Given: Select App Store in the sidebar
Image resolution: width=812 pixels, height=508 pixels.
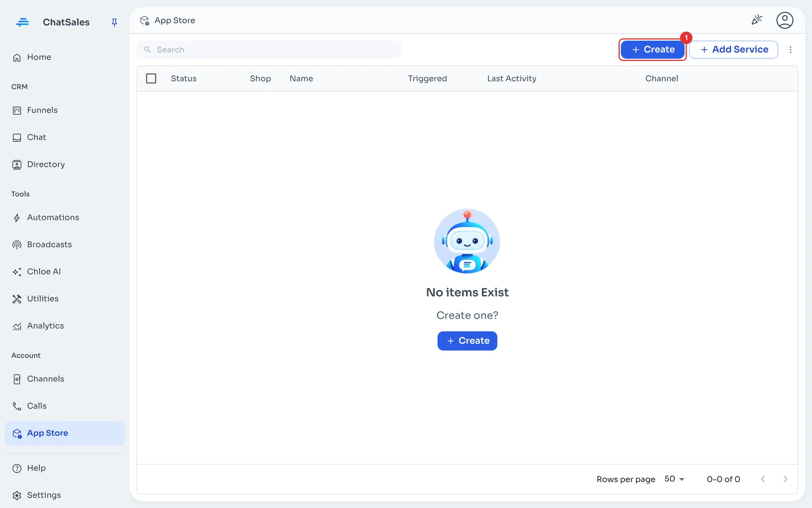Looking at the screenshot, I should [x=65, y=433].
